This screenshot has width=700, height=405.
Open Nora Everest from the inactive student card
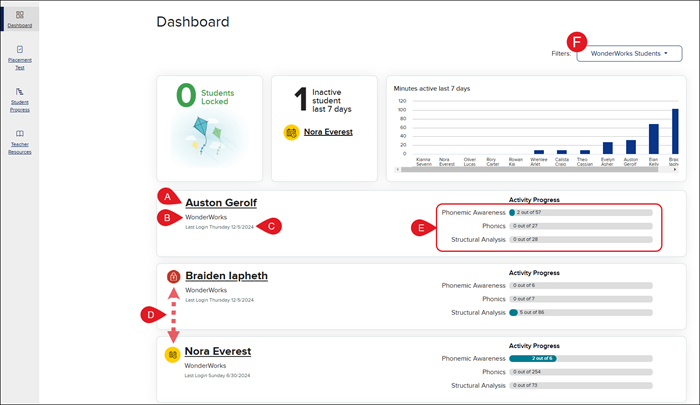pos(328,131)
